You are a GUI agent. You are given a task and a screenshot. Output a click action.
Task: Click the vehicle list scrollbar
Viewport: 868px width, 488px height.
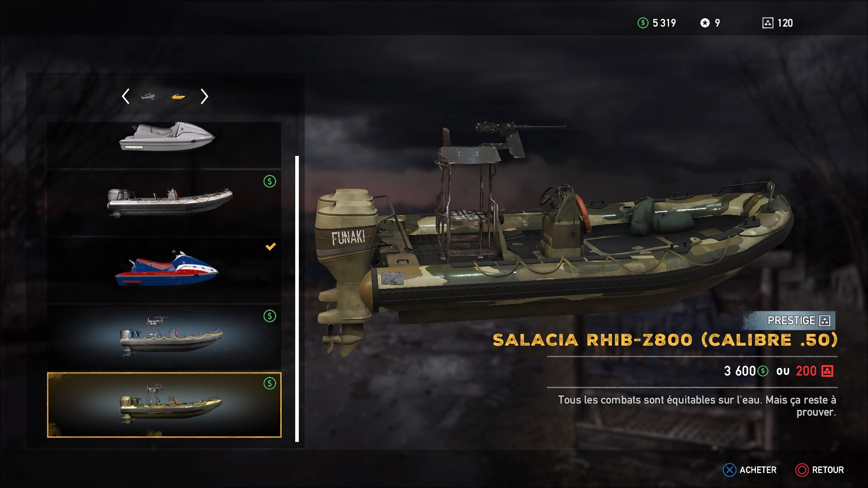pyautogui.click(x=297, y=299)
